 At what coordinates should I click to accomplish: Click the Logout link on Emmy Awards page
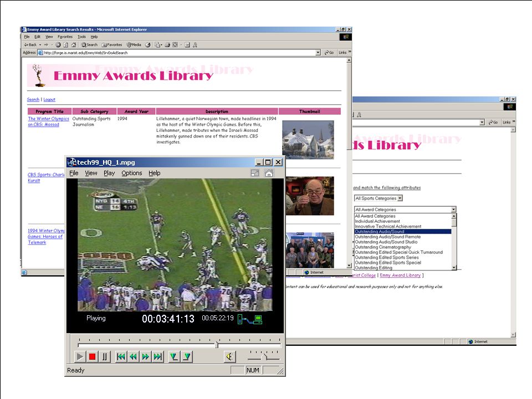49,99
